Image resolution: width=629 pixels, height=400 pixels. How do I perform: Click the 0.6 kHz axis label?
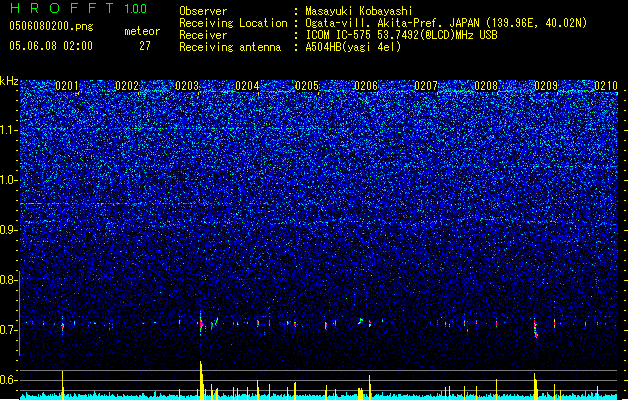point(9,380)
